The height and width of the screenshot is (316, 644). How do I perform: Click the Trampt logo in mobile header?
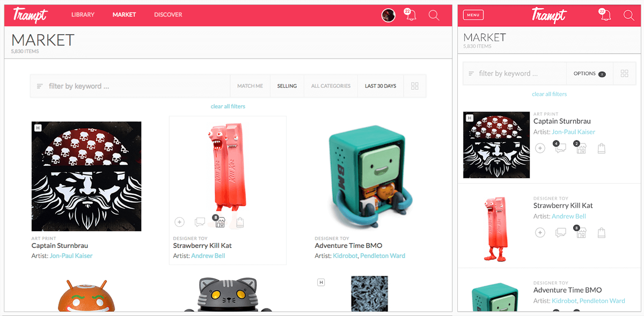click(549, 15)
